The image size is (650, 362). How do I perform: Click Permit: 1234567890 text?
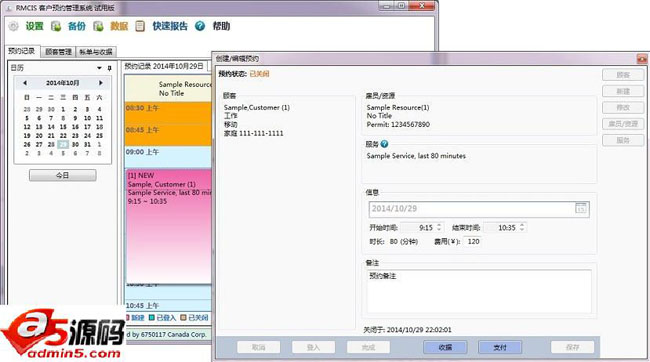click(398, 124)
